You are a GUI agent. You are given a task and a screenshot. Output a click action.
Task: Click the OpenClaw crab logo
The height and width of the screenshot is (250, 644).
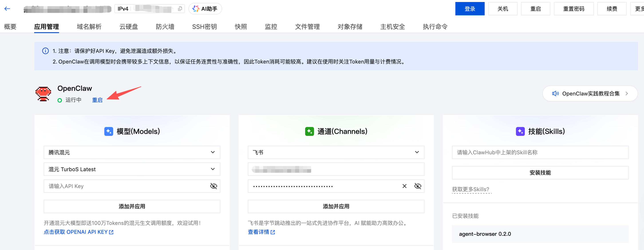43,93
